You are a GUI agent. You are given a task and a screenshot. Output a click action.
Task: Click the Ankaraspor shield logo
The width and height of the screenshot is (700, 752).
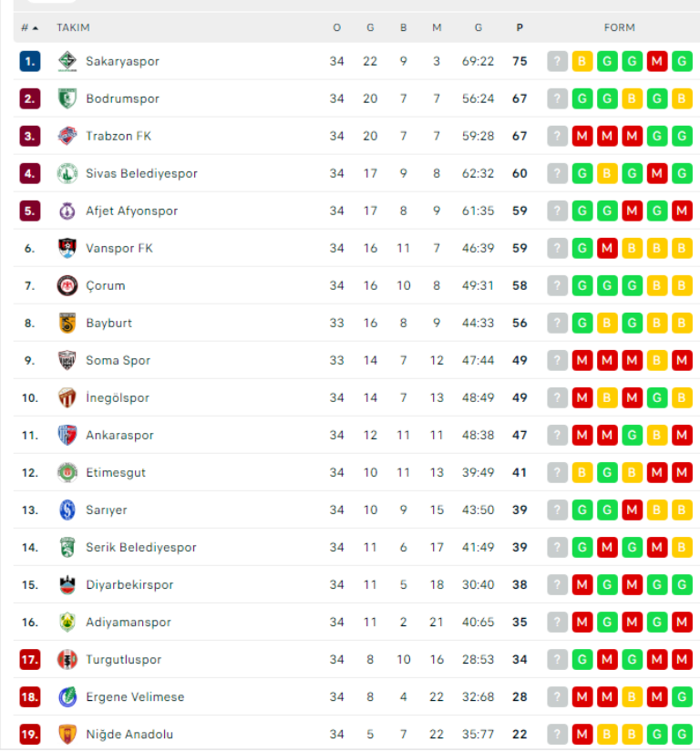coord(67,436)
